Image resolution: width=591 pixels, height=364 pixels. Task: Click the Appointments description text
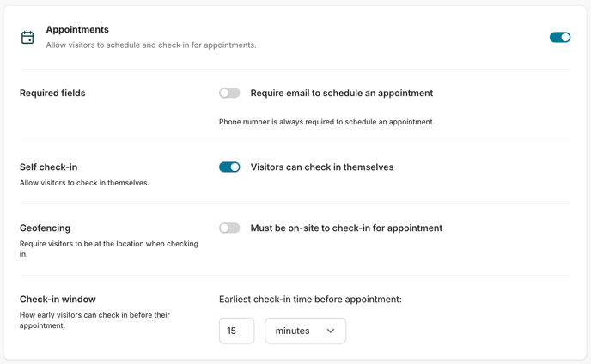150,45
